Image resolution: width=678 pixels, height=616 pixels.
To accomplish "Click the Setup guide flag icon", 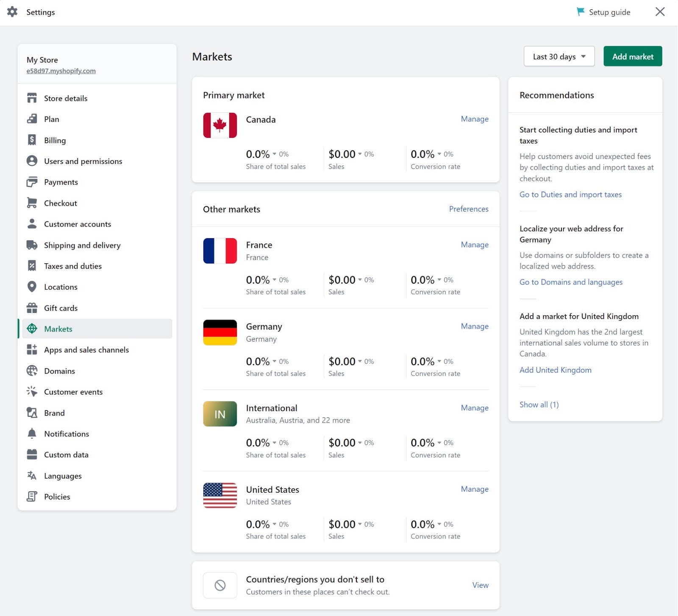I will coord(580,11).
